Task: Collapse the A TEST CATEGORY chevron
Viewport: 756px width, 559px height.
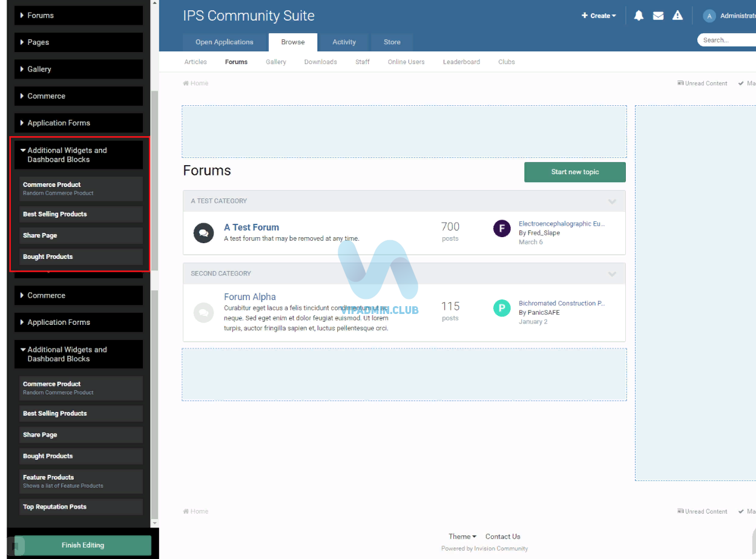Action: (612, 201)
